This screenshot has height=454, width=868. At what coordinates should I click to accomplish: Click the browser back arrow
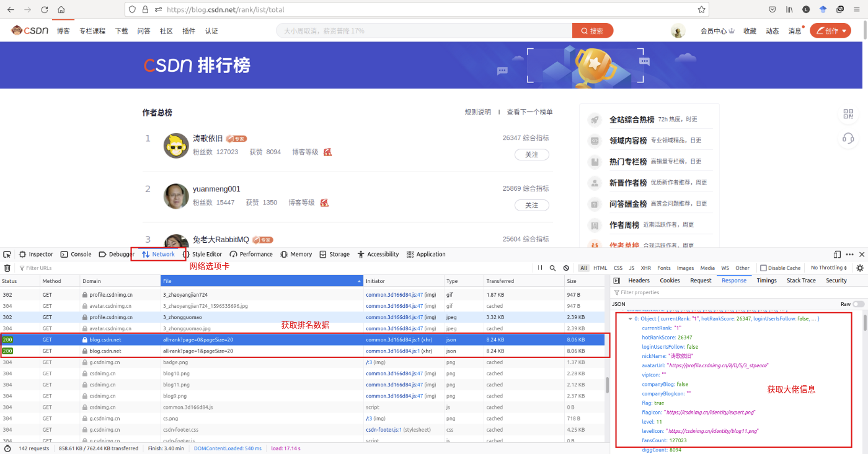coord(11,10)
